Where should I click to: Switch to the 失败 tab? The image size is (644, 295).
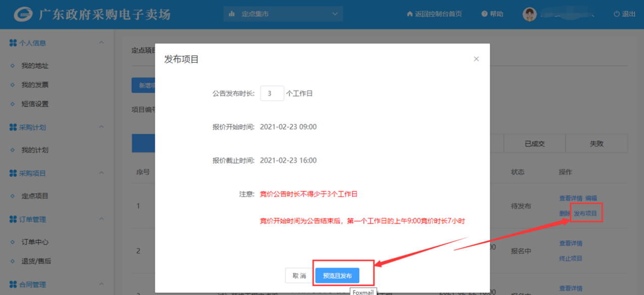596,144
